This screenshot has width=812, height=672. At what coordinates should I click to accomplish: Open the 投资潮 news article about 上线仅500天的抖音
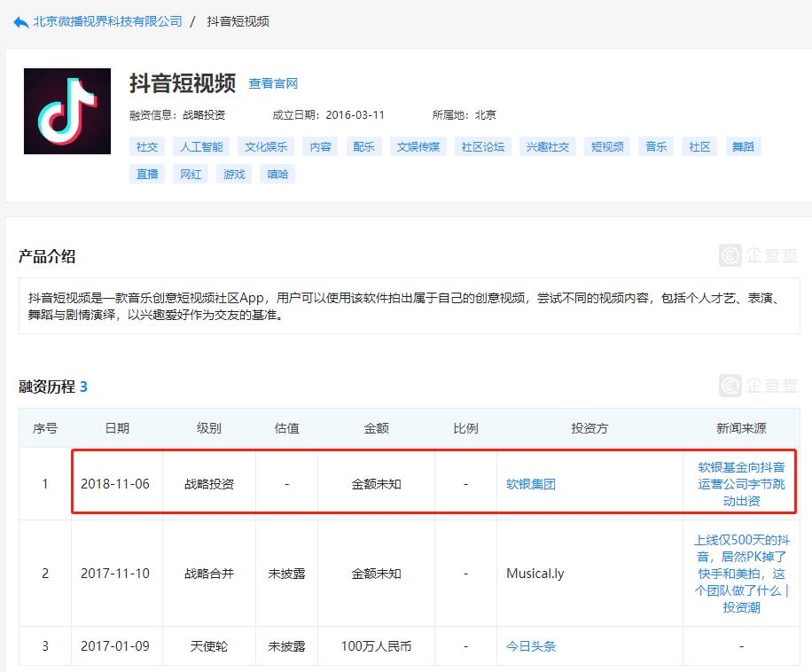pos(738,573)
